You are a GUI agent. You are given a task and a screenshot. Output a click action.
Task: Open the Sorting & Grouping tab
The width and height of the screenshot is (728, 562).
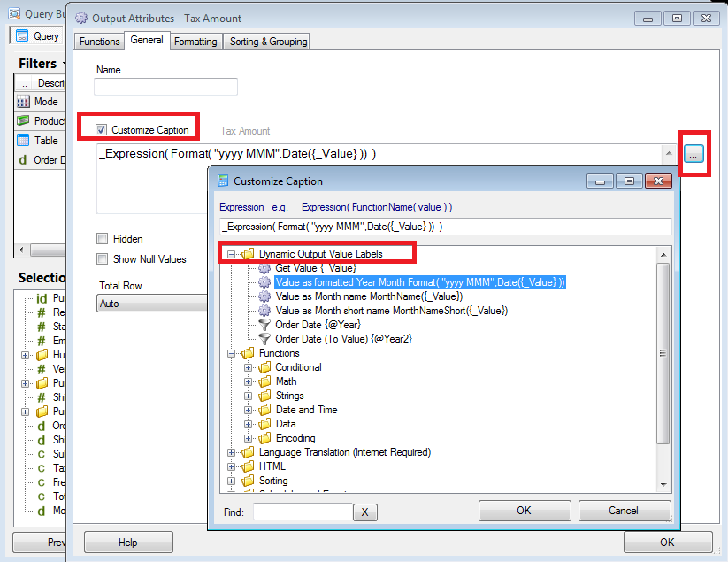pyautogui.click(x=268, y=42)
